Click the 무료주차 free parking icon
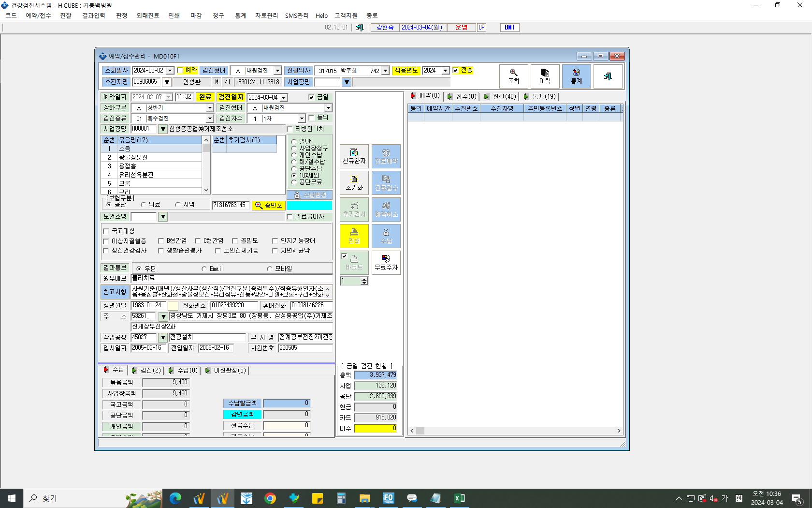 386,263
